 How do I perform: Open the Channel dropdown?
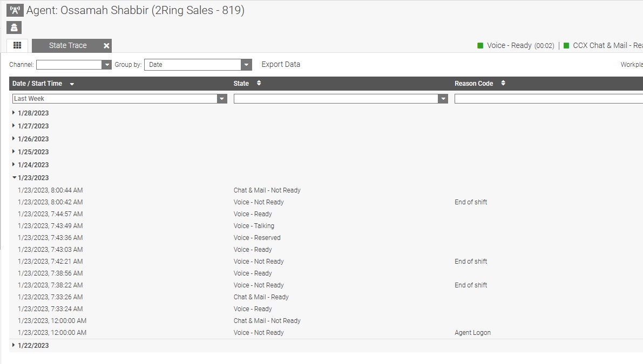pyautogui.click(x=106, y=65)
